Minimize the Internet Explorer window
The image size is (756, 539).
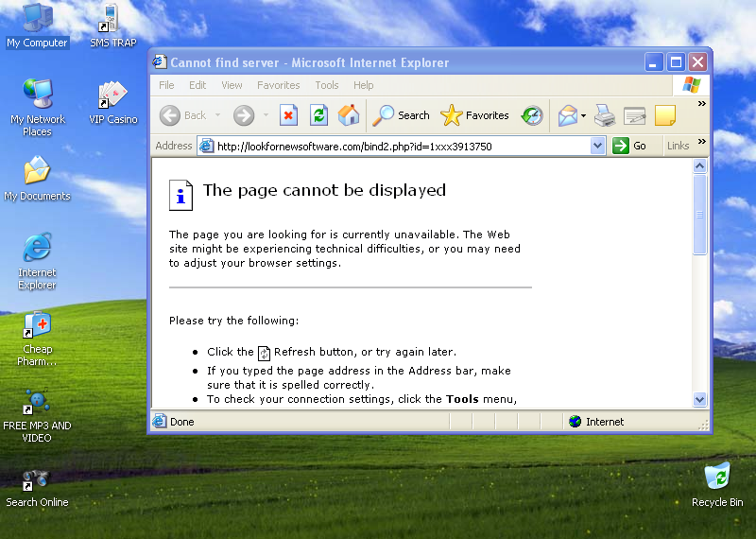click(x=653, y=62)
